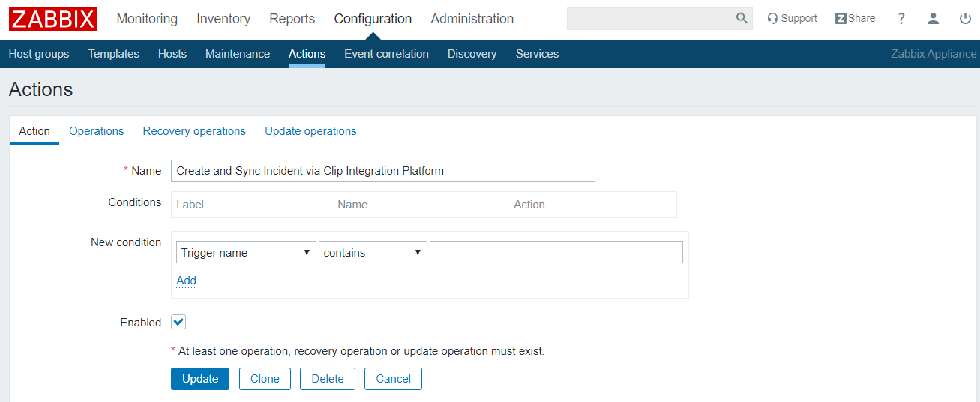Viewport: 980px width, 402px height.
Task: Open the Support link
Action: [x=792, y=18]
